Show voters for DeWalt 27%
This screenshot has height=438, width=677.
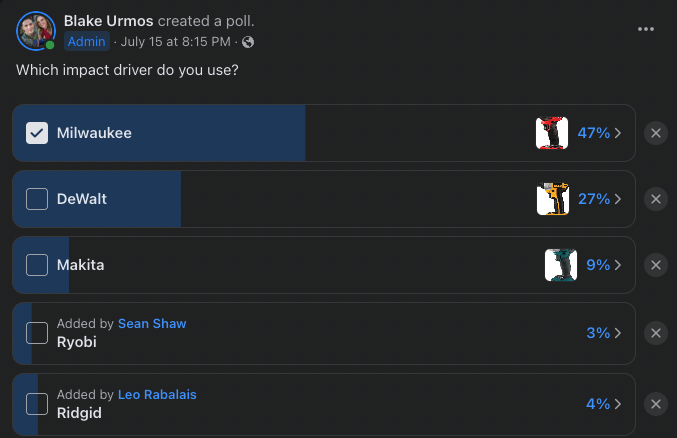[600, 199]
